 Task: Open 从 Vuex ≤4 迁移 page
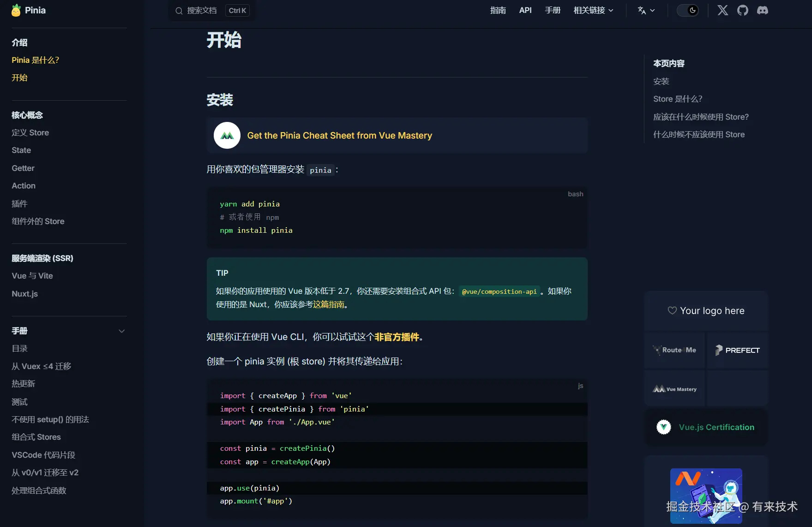click(42, 366)
